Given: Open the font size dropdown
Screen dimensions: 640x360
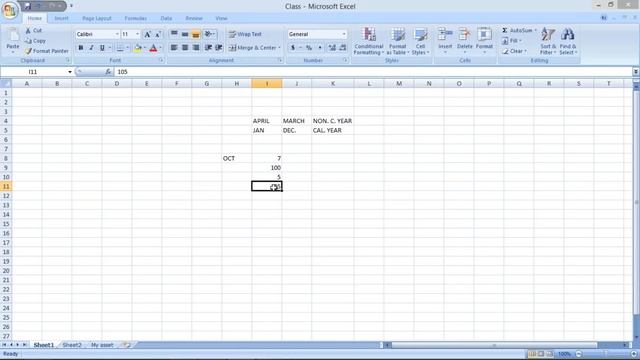Looking at the screenshot, I should 137,34.
